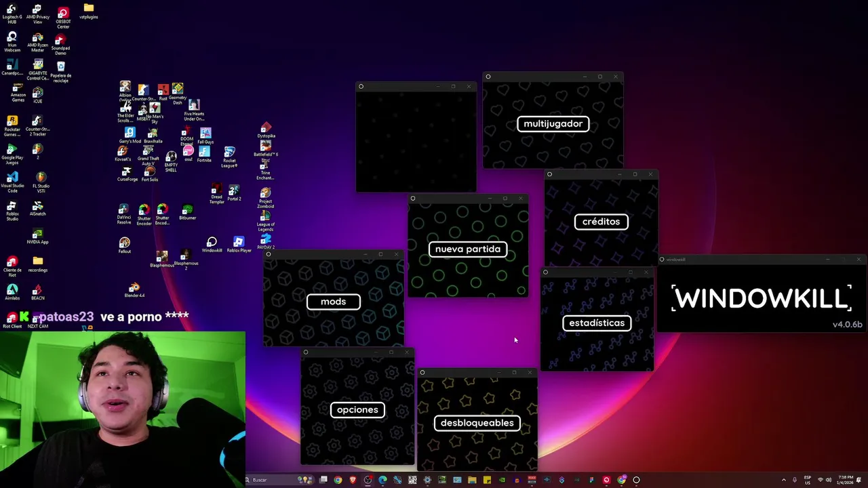Start a nueva partida

coord(468,249)
